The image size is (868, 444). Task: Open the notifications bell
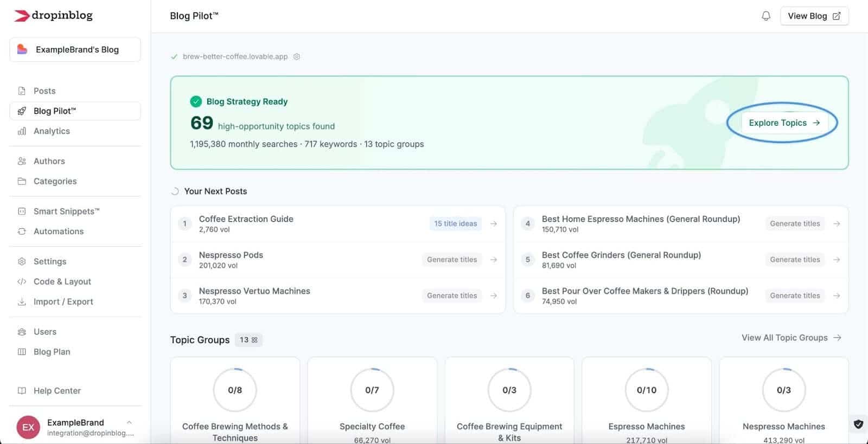[765, 16]
